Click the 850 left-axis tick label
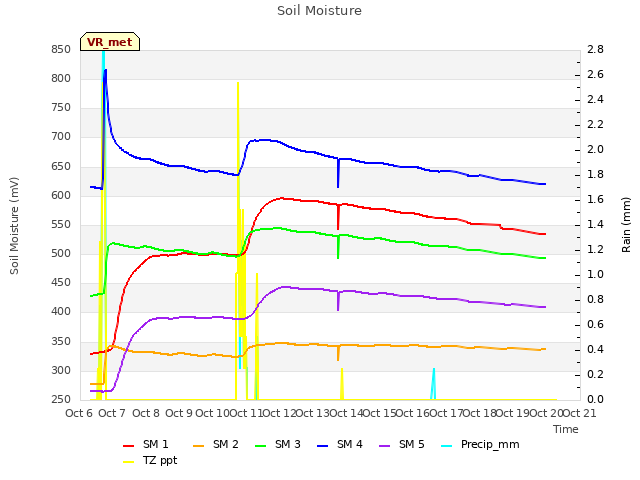 61,49
